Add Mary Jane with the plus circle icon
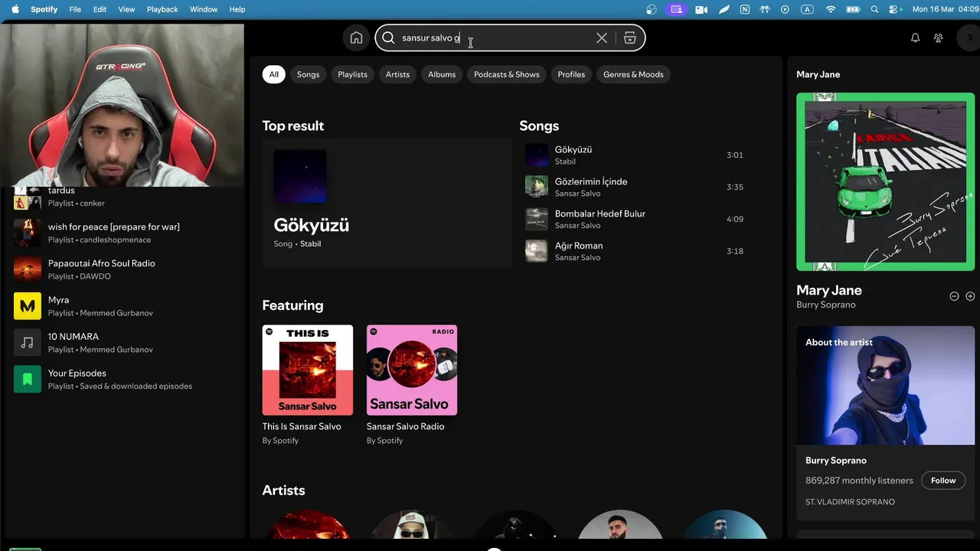The image size is (980, 551). pyautogui.click(x=970, y=296)
